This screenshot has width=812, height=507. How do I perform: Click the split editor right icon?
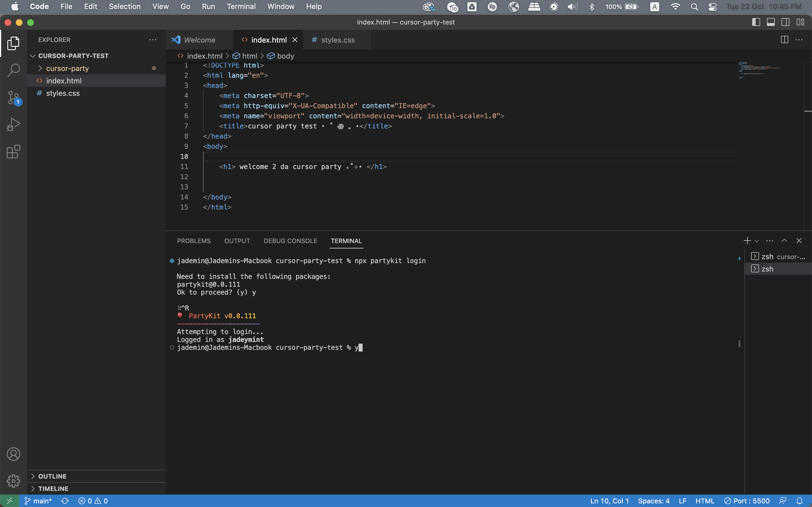click(784, 39)
